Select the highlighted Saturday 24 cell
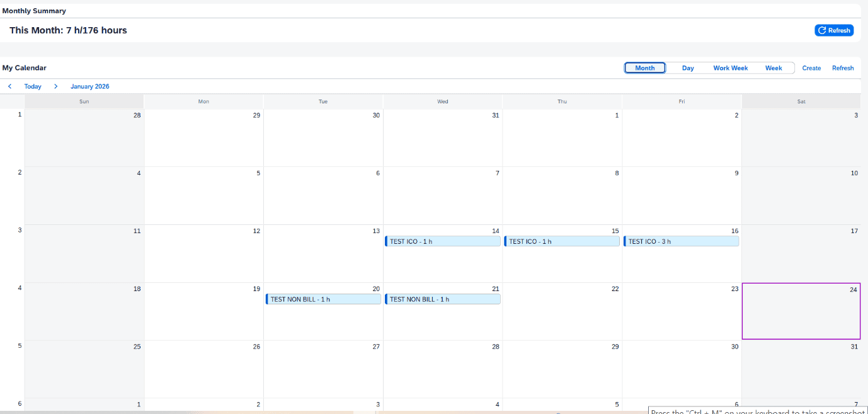Viewport: 868px width, 414px height. [x=801, y=315]
